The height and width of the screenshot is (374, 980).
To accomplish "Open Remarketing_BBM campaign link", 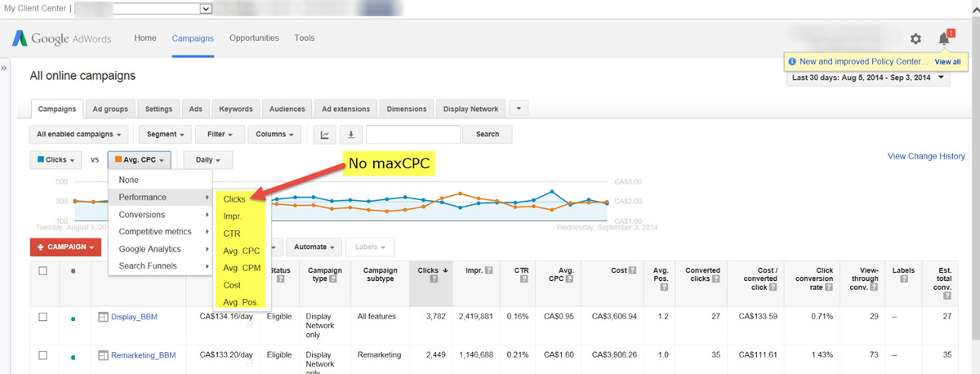I will [x=143, y=355].
